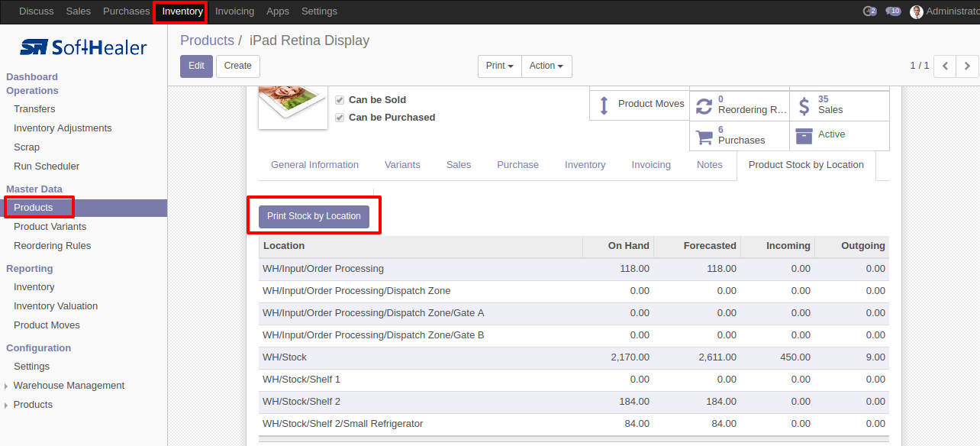Click the Create button

pos(238,66)
